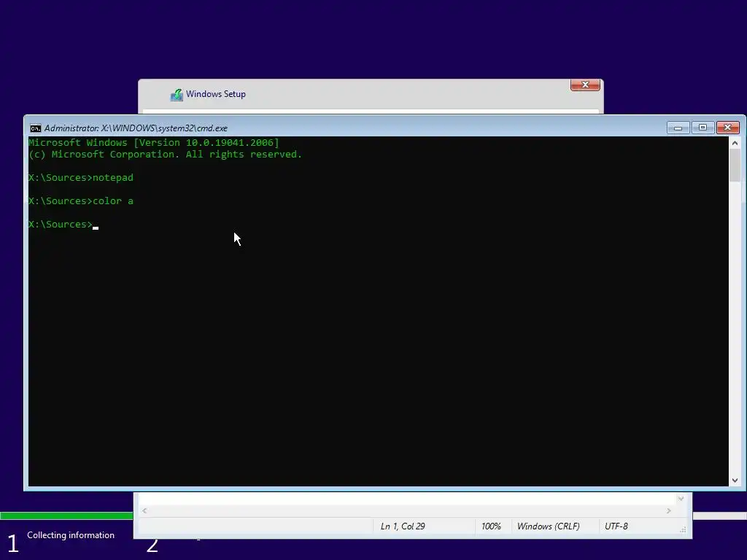Maximize the Command Prompt window
The height and width of the screenshot is (560, 747).
tap(703, 128)
